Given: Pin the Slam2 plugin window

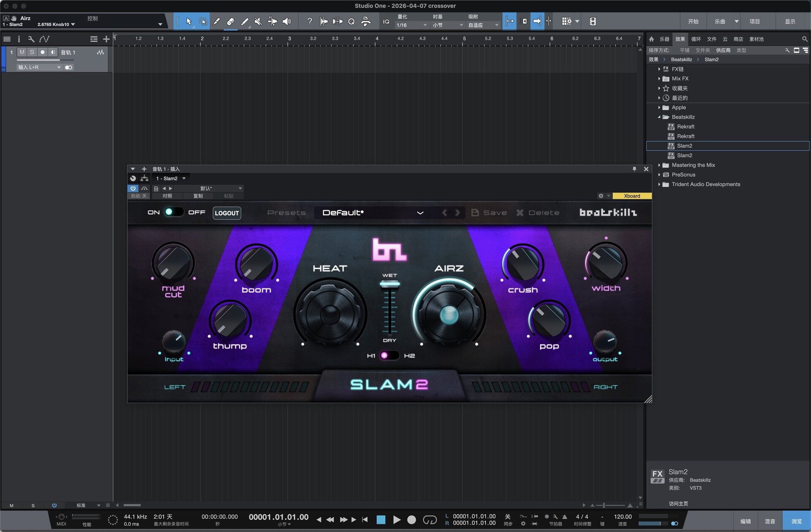Looking at the screenshot, I should click(x=634, y=169).
